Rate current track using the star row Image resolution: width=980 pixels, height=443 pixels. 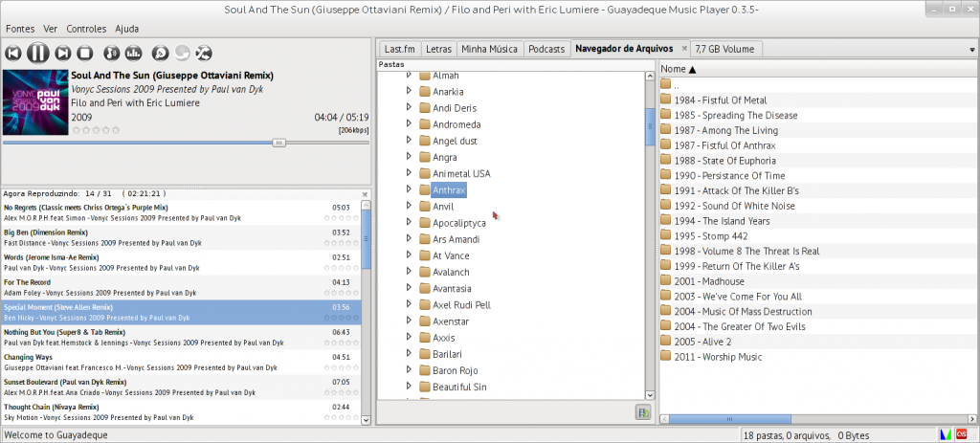click(x=96, y=130)
